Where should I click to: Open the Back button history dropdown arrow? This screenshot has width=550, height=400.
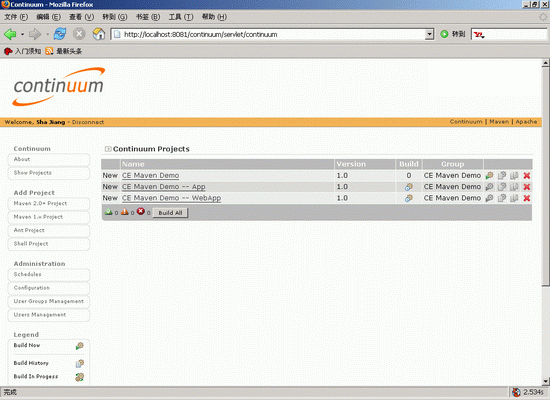(22, 34)
